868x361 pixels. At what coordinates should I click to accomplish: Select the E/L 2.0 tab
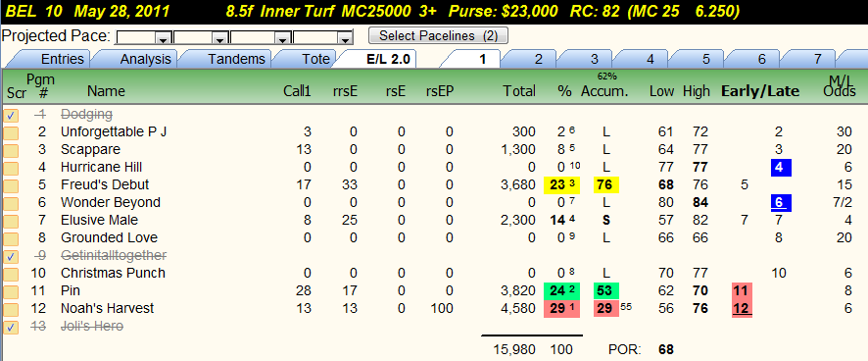coord(388,59)
